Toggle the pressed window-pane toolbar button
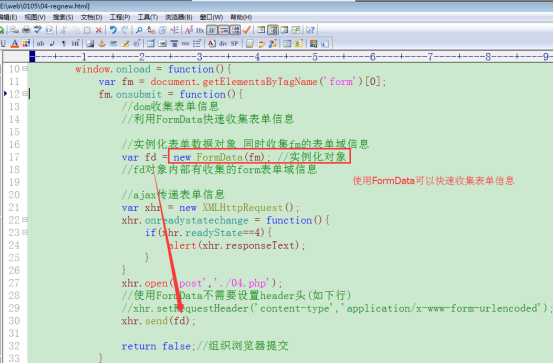Viewport: 554px width, 364px height. [272, 30]
